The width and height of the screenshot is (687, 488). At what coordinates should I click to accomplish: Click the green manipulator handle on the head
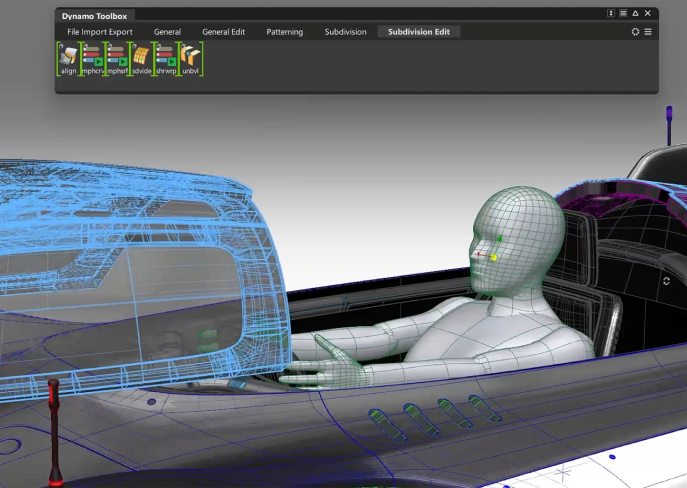coord(499,239)
